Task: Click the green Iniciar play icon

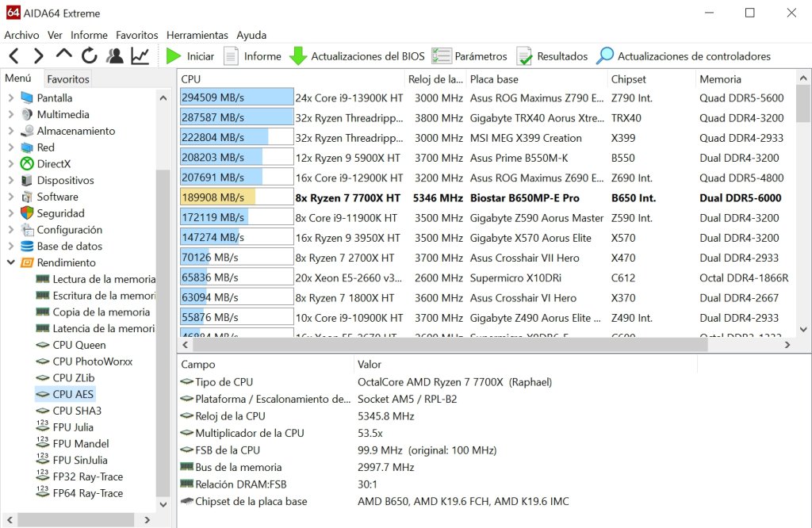Action: coord(174,56)
